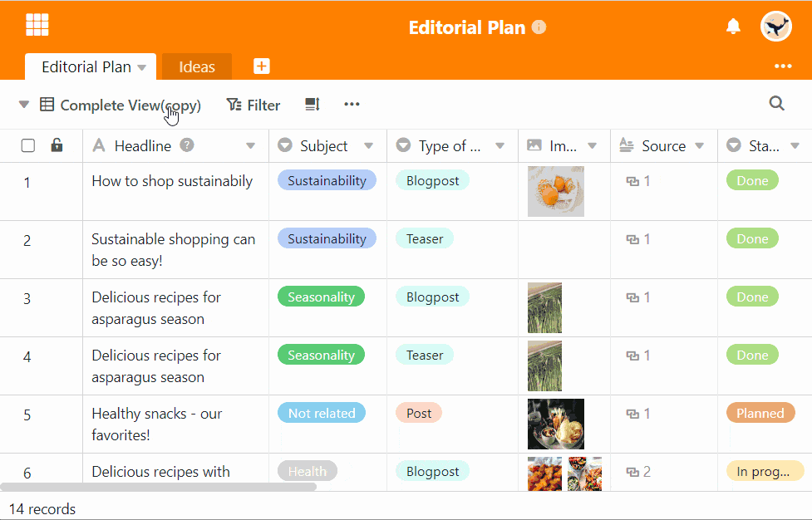Open the healthy snacks image thumbnail
The height and width of the screenshot is (520, 812).
pos(555,424)
